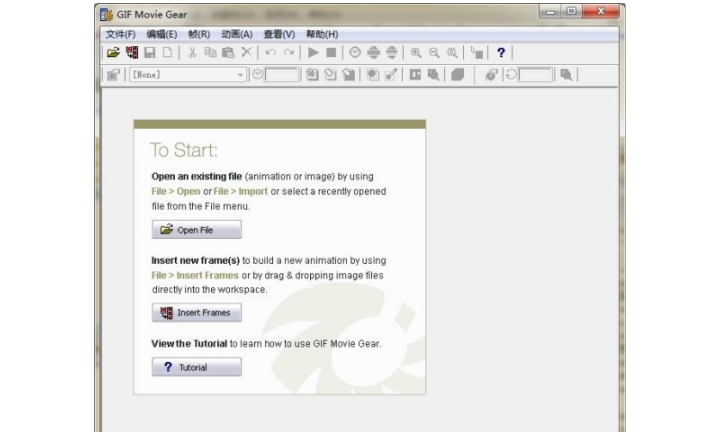Click the Zoom In magnifier with plus
The image size is (720, 432).
[416, 52]
